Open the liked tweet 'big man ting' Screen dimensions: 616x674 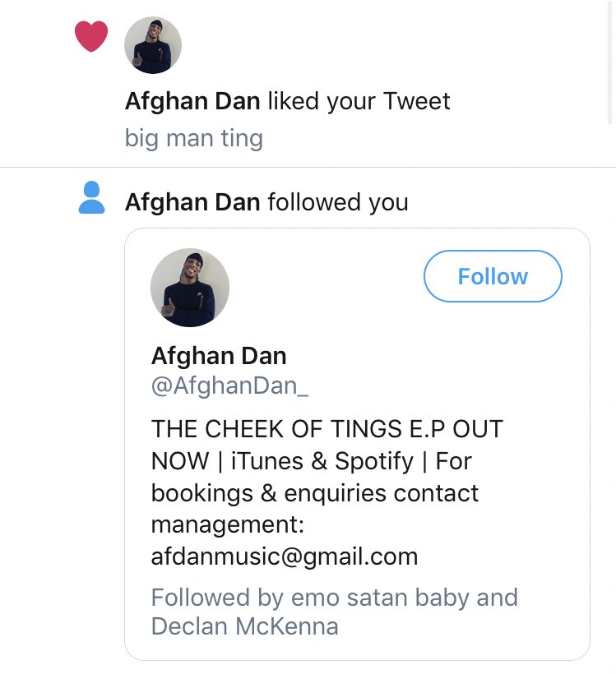pos(194,139)
